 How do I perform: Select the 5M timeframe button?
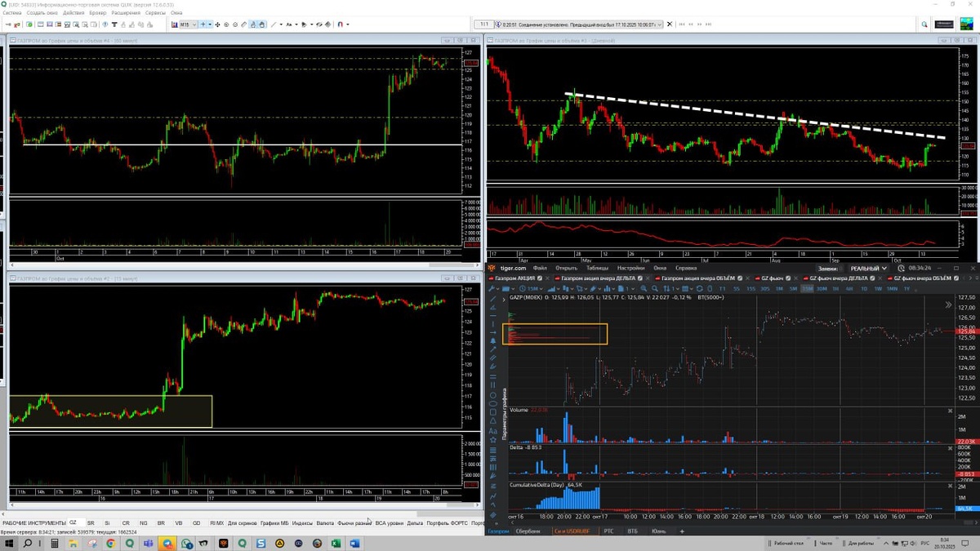click(x=793, y=289)
